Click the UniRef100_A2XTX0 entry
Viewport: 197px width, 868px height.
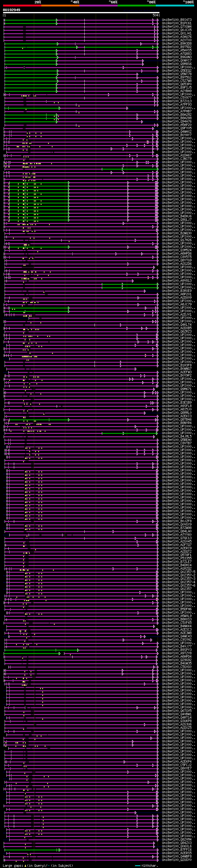(177, 40)
